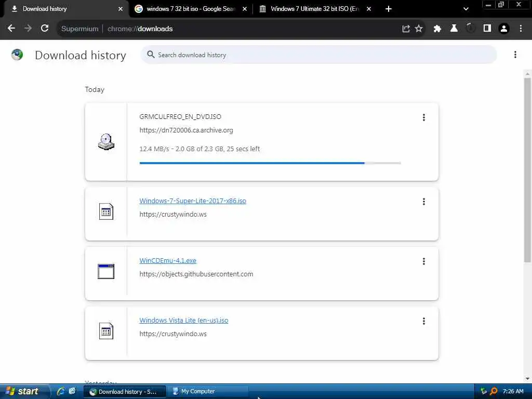Click the second quick launch icon
This screenshot has width=532, height=399.
[72, 391]
